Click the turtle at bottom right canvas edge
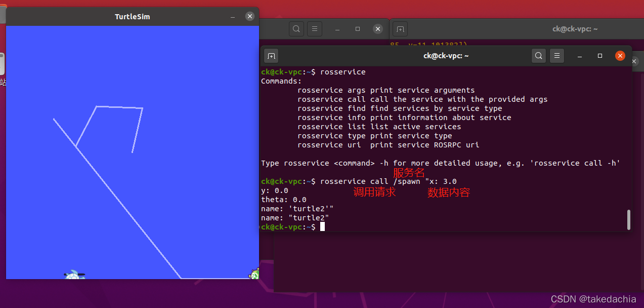 254,274
